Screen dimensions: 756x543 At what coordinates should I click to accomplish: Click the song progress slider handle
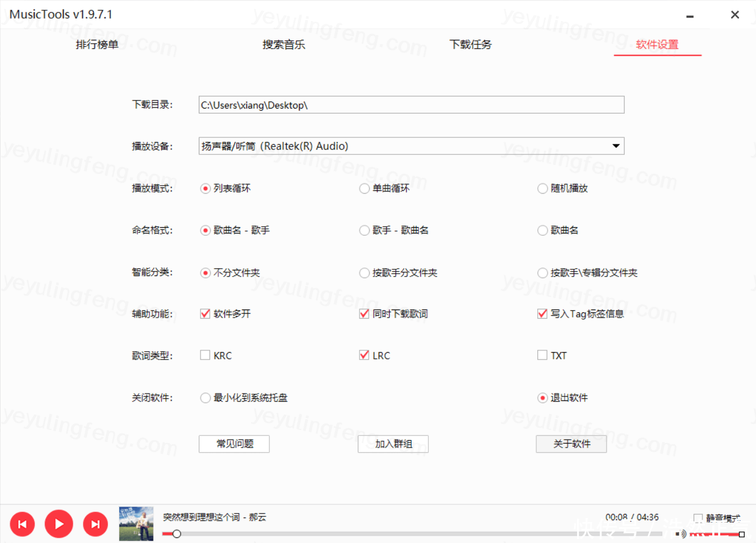coord(177,534)
